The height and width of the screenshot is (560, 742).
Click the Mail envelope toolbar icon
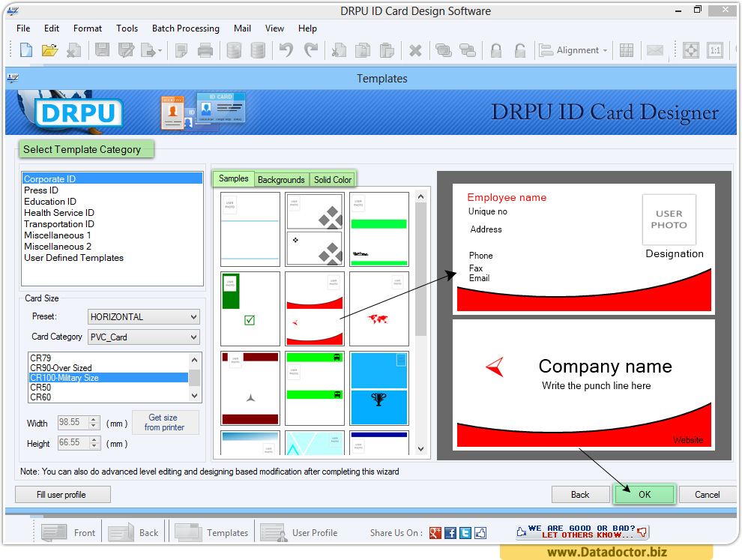pos(655,49)
